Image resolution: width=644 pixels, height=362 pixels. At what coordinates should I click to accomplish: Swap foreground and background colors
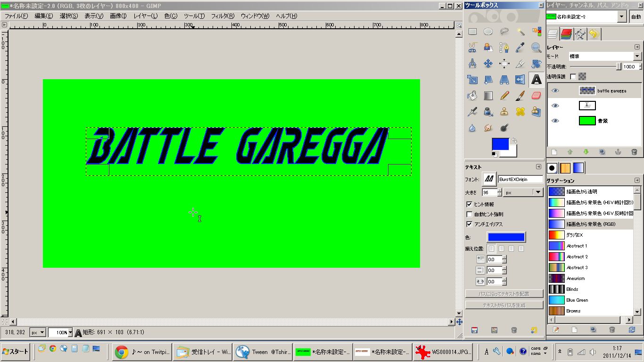[514, 140]
